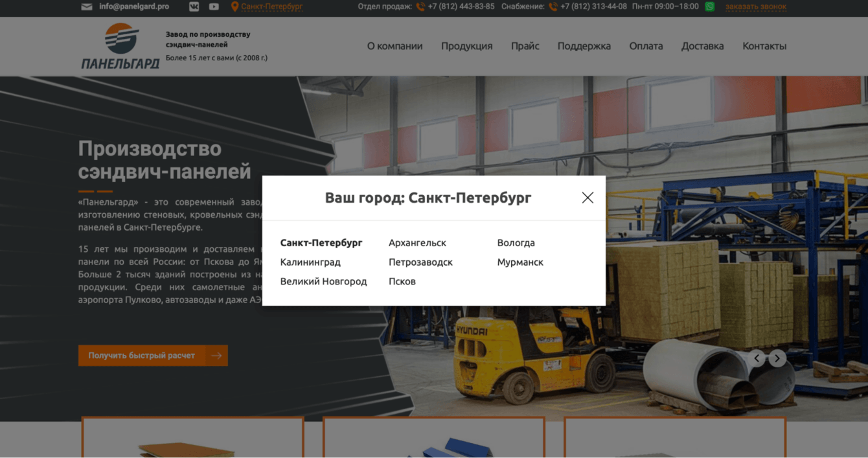Screen dimensions: 868x458
Task: Call supply number +7 (812) 313-44-08
Action: tap(593, 6)
